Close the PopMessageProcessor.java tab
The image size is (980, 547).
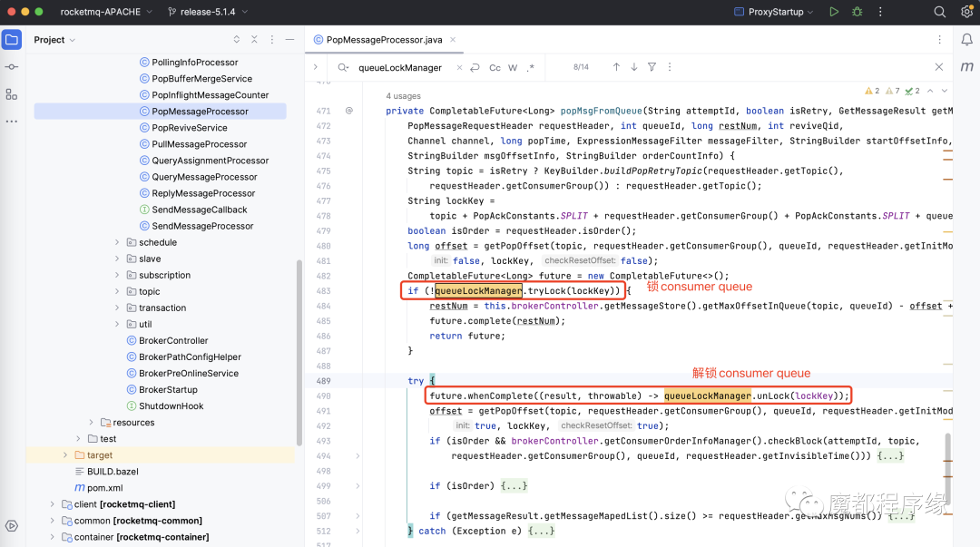tap(453, 39)
